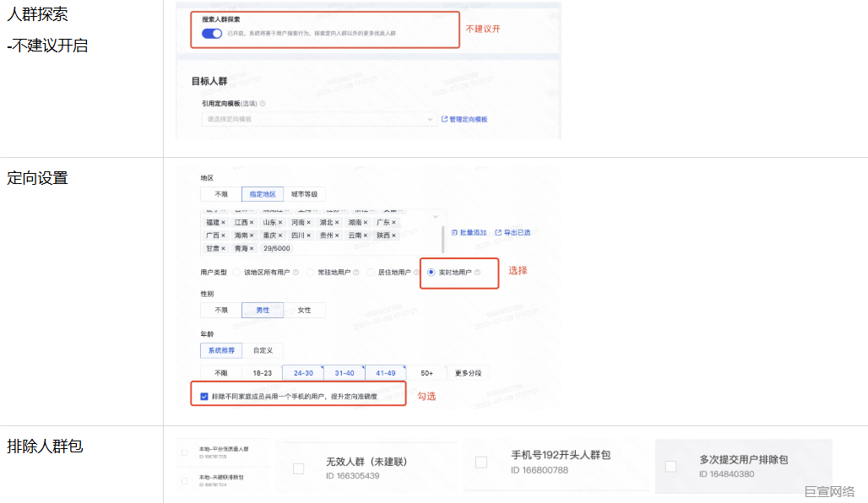
Task: Select the 城市等级 tab
Action: coord(305,194)
